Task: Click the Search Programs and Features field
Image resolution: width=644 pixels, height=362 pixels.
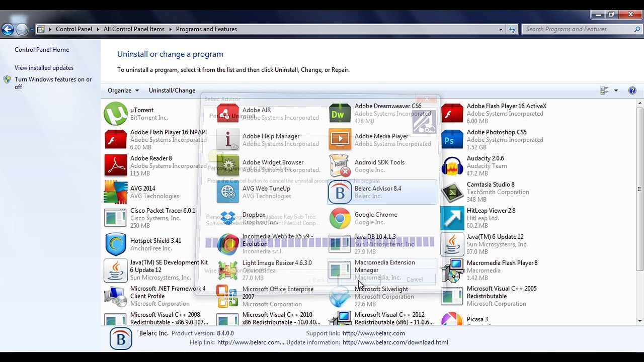Action: pyautogui.click(x=582, y=29)
